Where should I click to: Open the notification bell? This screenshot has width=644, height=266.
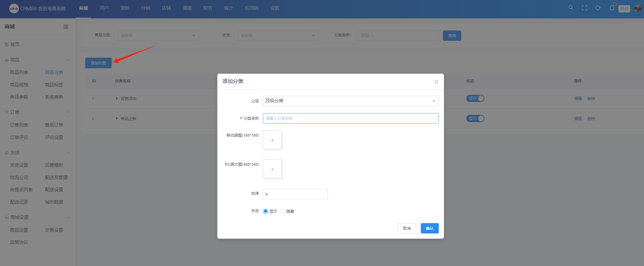[612, 8]
